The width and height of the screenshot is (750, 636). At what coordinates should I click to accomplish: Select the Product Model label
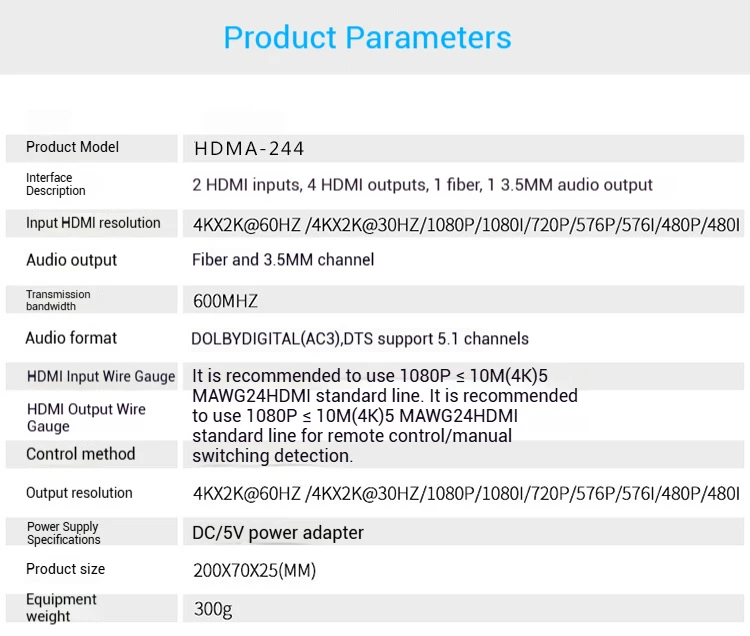pyautogui.click(x=72, y=147)
